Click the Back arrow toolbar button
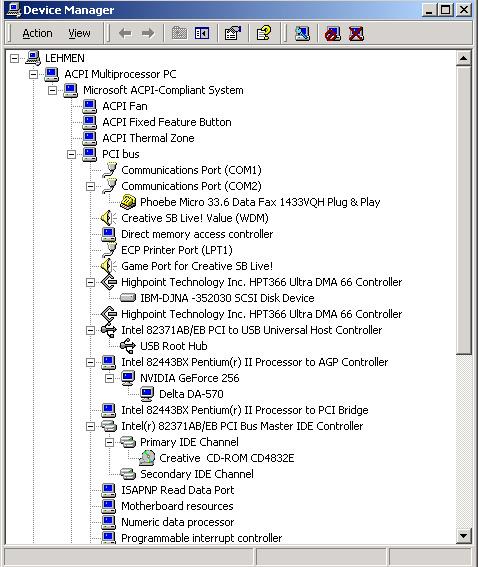 (125, 34)
